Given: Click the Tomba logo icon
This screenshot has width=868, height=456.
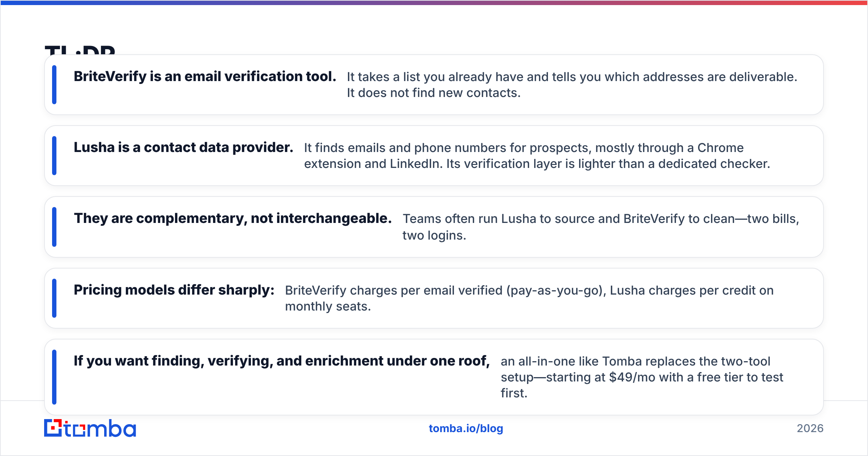Looking at the screenshot, I should point(90,428).
